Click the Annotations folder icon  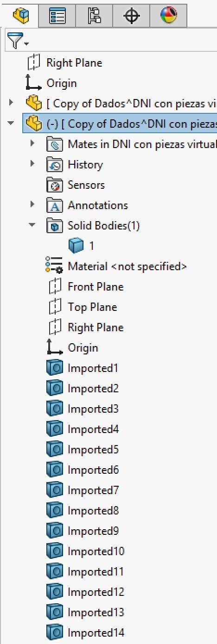point(55,205)
